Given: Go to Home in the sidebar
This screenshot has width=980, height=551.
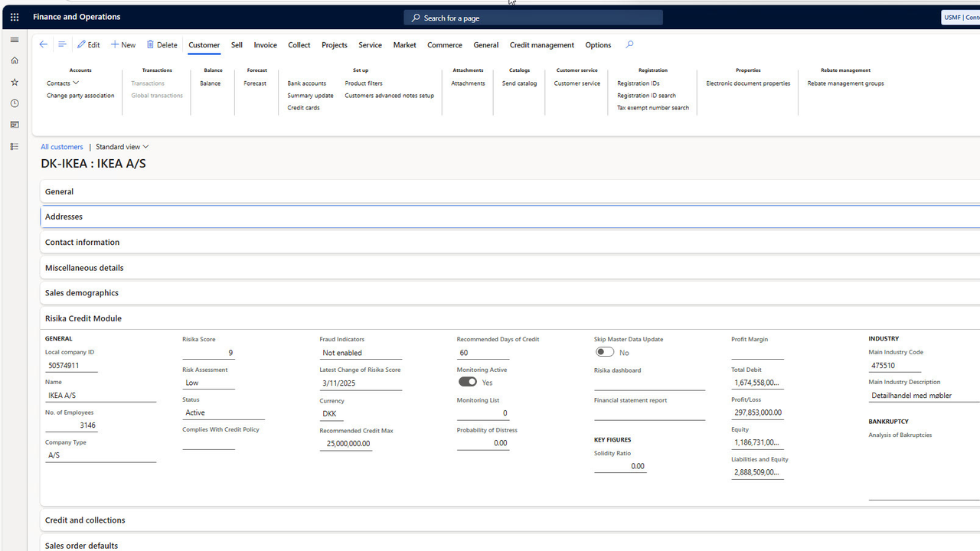Looking at the screenshot, I should (15, 60).
